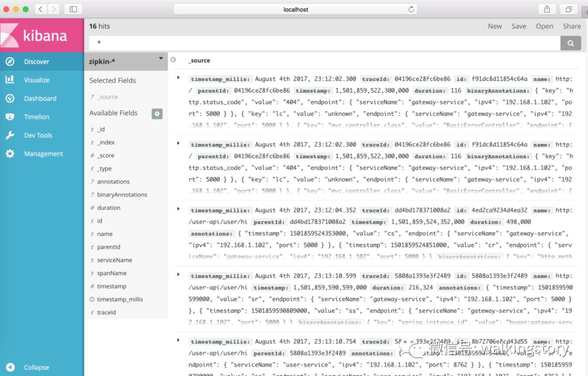Screen dimensions: 588x376
Task: Expand the first document result row
Action: pyautogui.click(x=179, y=78)
